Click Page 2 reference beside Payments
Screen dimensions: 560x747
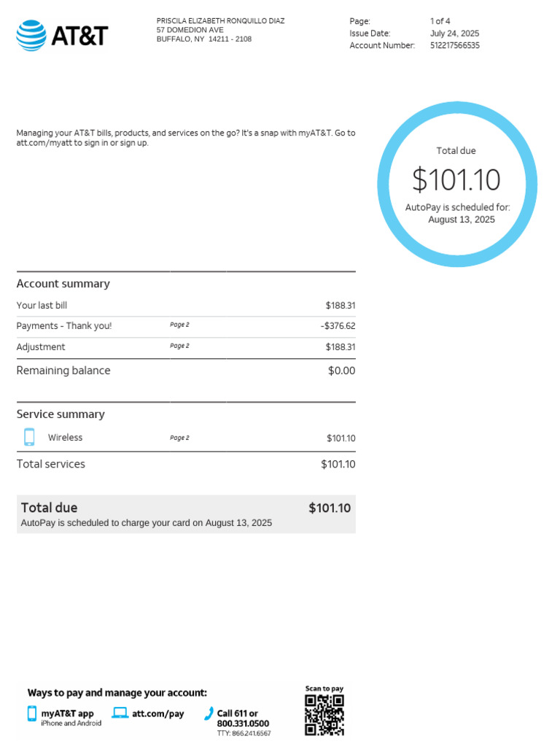[x=179, y=325]
